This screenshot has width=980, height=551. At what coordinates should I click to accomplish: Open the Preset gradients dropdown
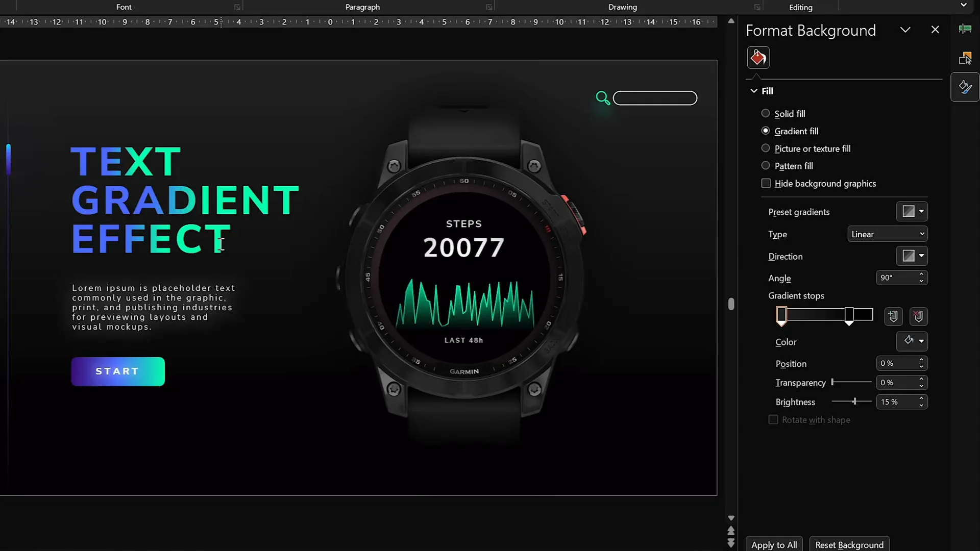click(912, 211)
